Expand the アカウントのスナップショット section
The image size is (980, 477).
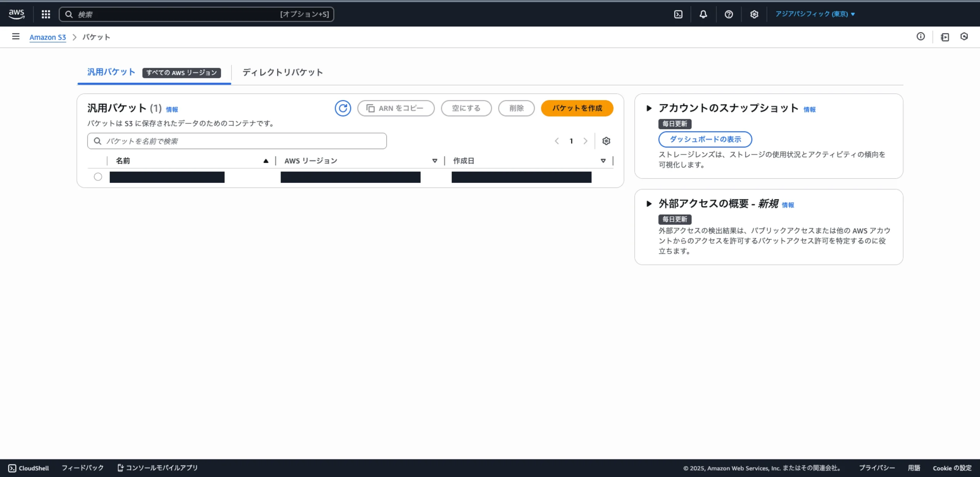[649, 108]
